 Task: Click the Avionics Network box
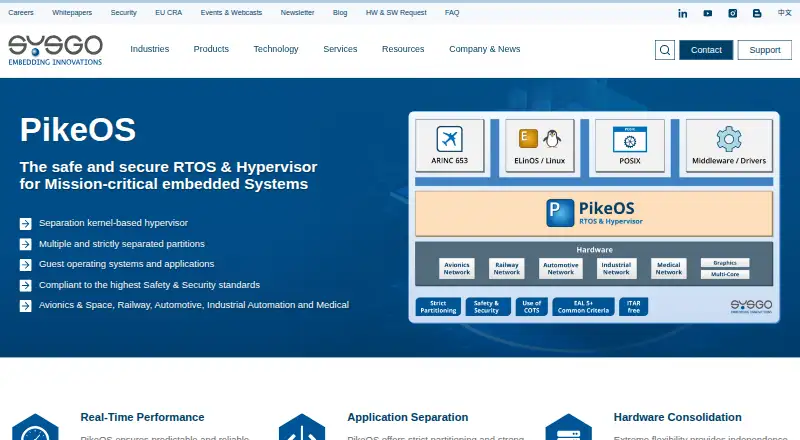(x=457, y=268)
